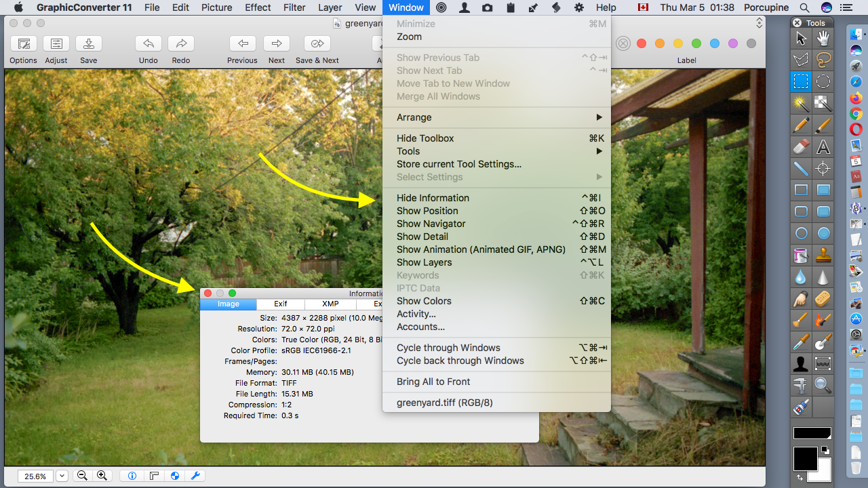The width and height of the screenshot is (868, 488).
Task: Select the filled rounded rectangle tool
Action: click(823, 212)
